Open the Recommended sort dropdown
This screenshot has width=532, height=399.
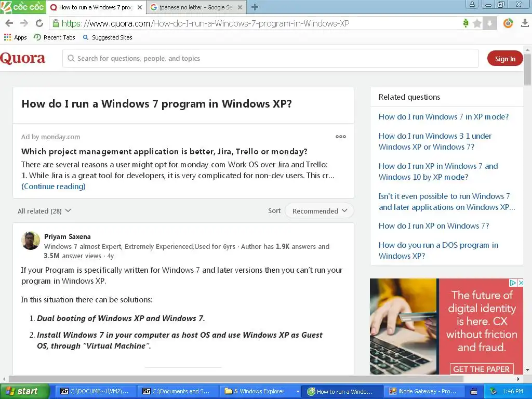coord(320,211)
